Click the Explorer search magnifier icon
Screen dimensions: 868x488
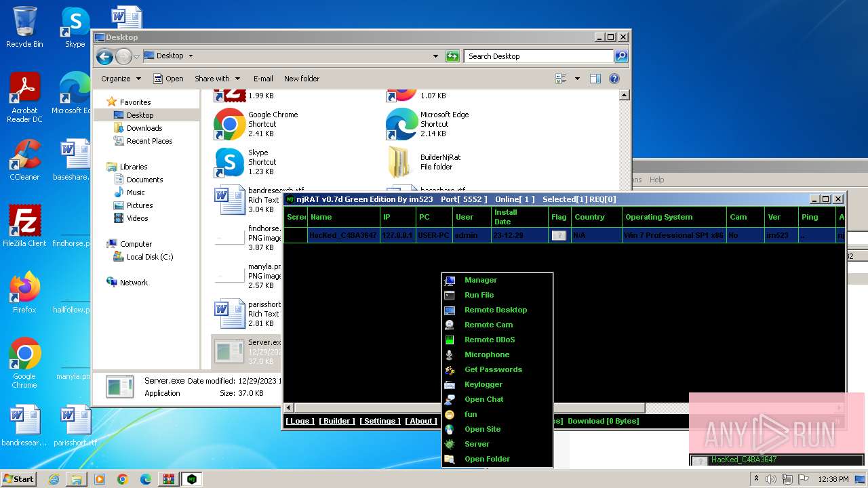tap(620, 56)
